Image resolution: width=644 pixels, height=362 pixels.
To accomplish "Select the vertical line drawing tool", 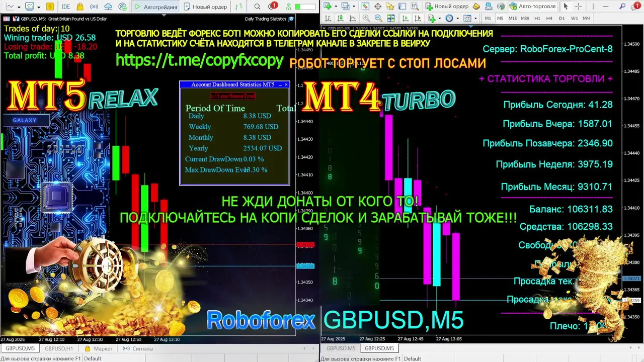I will [593, 7].
